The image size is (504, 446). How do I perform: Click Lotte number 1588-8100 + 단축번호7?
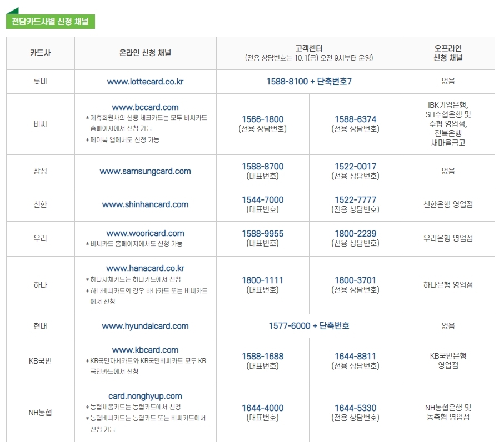pos(309,82)
